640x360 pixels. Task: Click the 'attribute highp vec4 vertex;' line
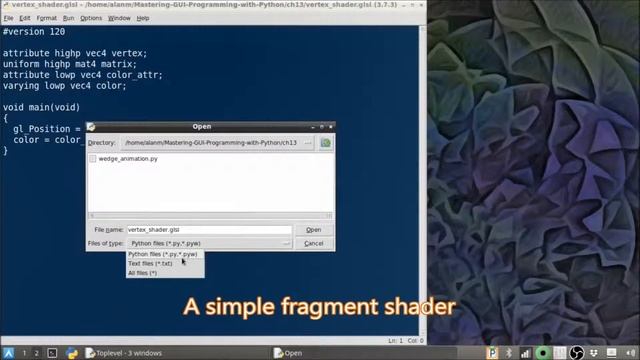(75, 53)
